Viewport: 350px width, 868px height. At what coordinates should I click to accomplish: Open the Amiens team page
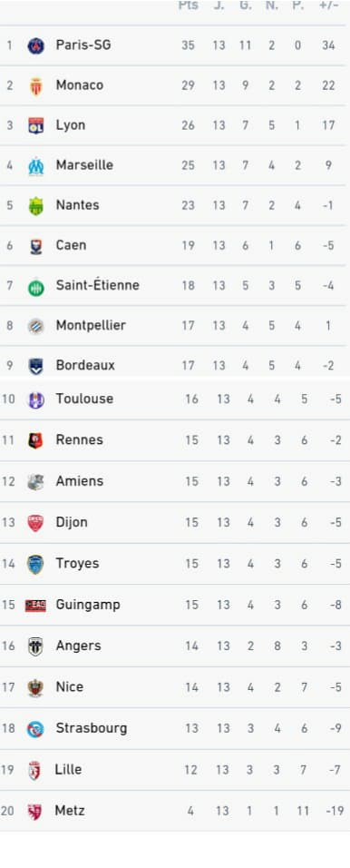click(79, 481)
